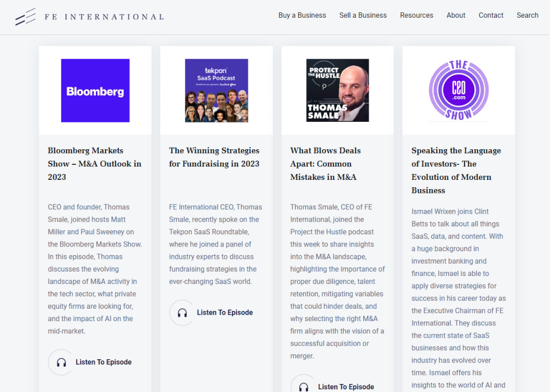
Task: Click headphones icon in the Bloomberg card
Action: (x=61, y=362)
